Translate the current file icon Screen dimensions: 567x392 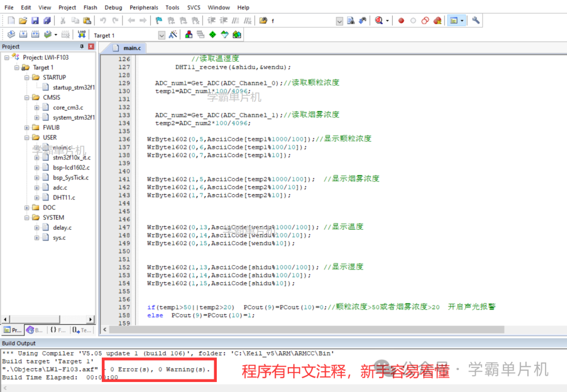click(x=11, y=34)
